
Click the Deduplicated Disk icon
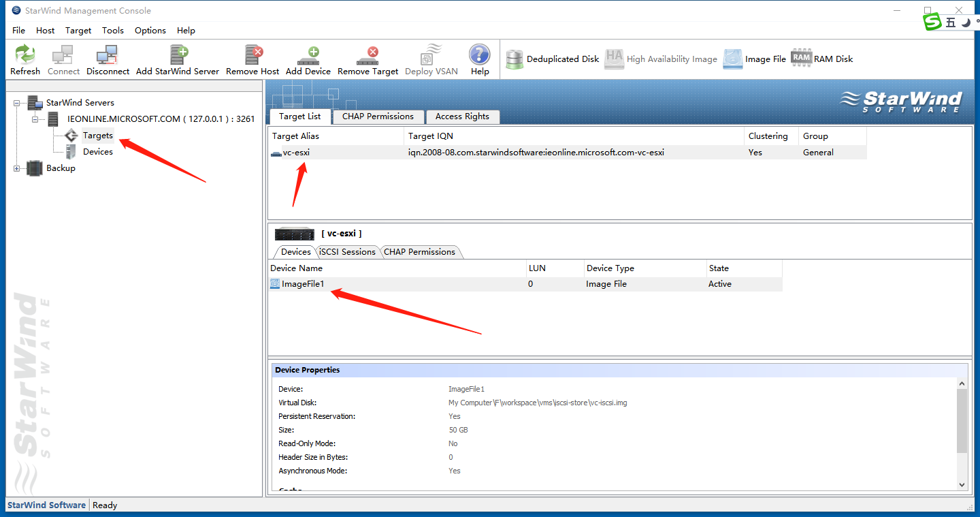[514, 59]
